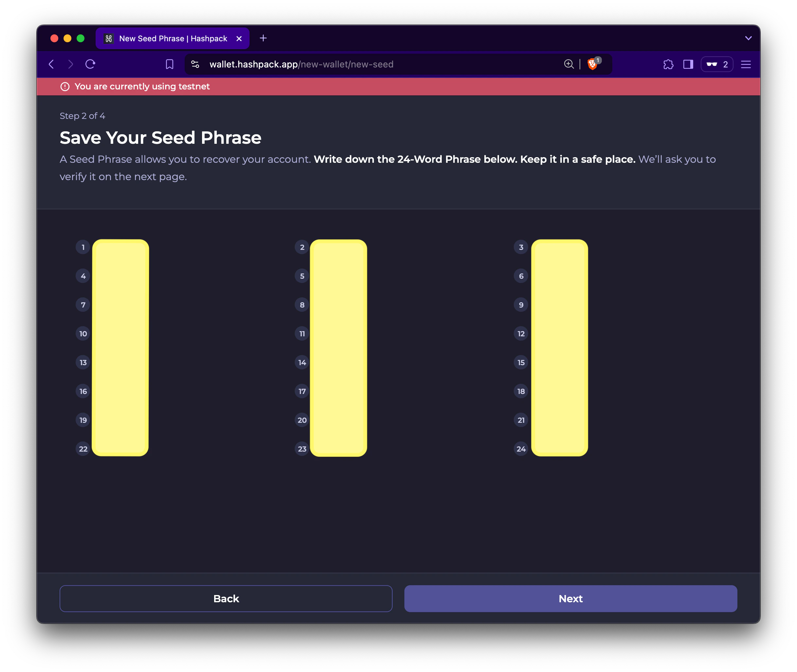Click the testnet warning info icon
Viewport: 797px width, 672px height.
(x=65, y=86)
